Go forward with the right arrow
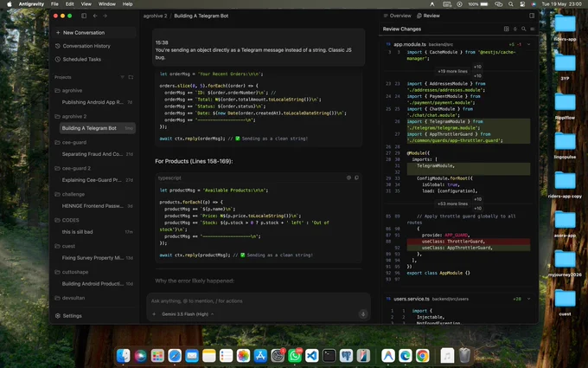Viewport: 588px width, 368px height. click(x=105, y=16)
